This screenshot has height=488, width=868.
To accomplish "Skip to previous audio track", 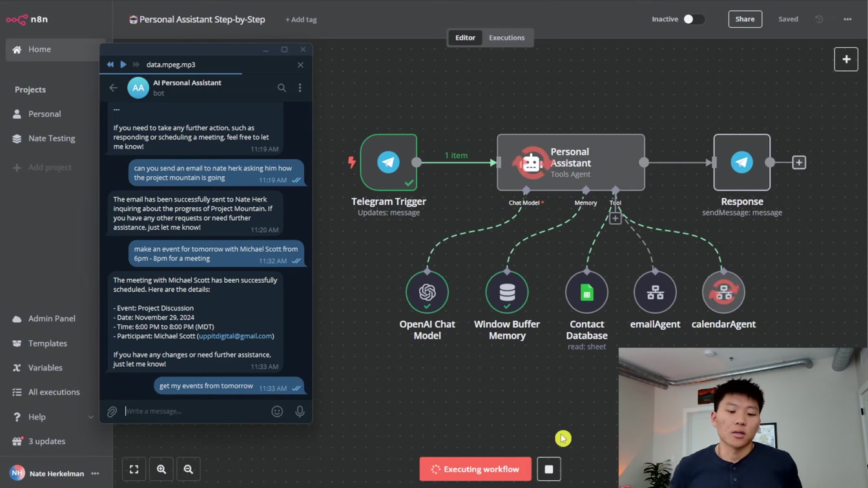I will [110, 65].
